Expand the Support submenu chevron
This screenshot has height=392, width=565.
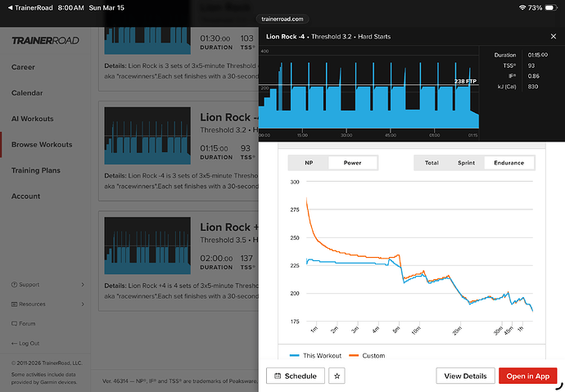click(83, 284)
